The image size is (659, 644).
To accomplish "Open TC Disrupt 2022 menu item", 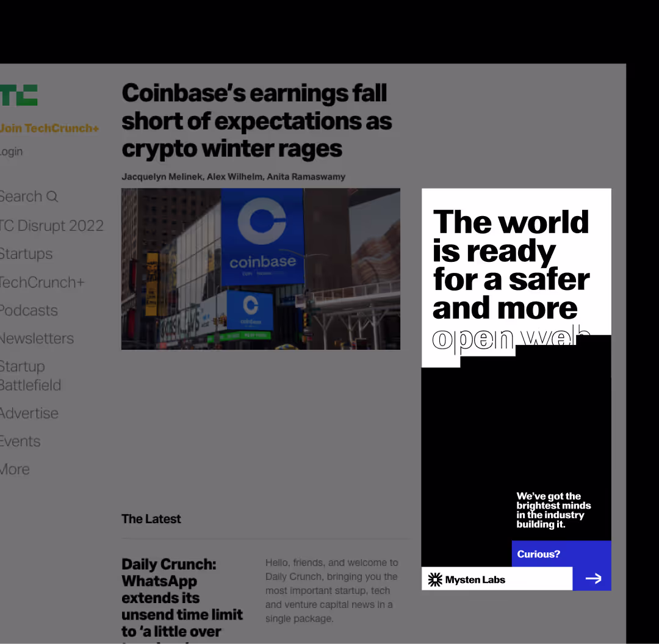I will [52, 226].
